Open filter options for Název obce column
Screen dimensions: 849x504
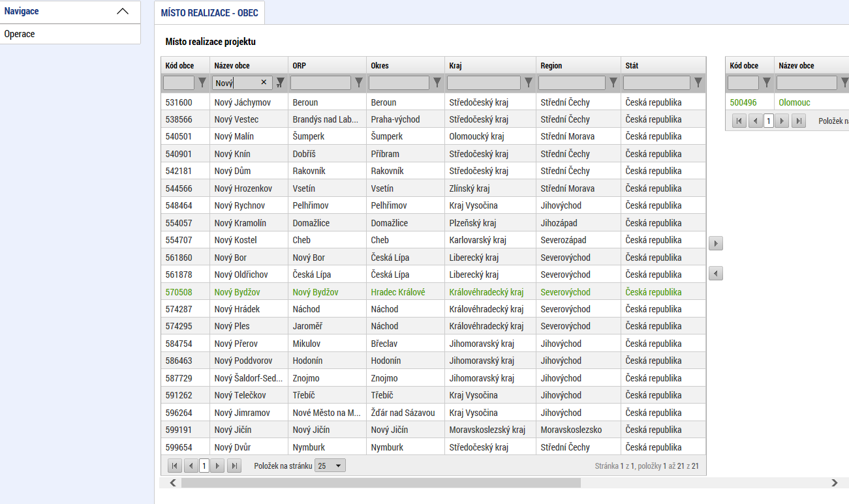[x=281, y=83]
